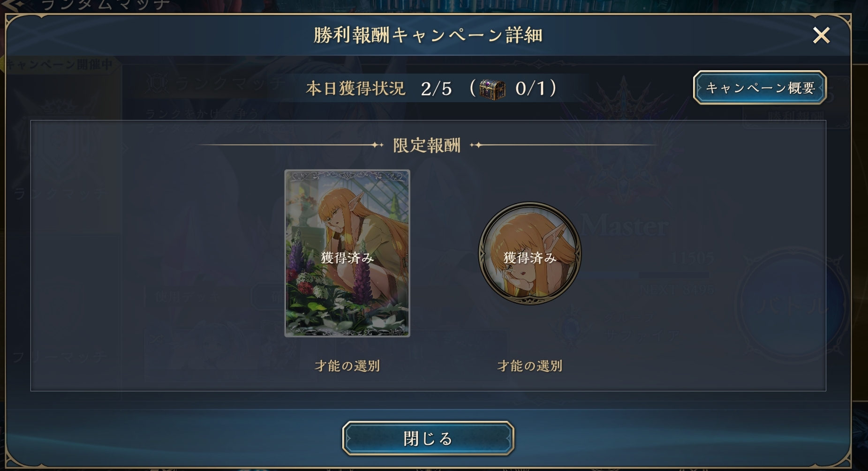Click the 0/1 chest counter
Image resolution: width=868 pixels, height=471 pixels.
click(530, 88)
